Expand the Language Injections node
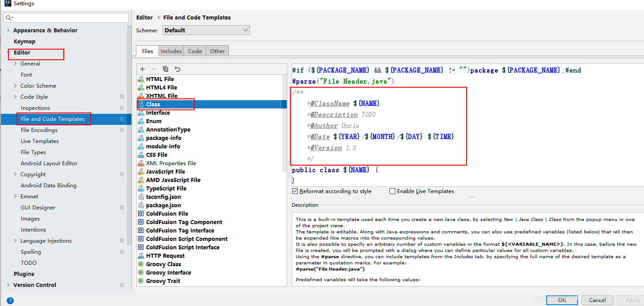Image resolution: width=644 pixels, height=306 pixels. click(x=15, y=241)
